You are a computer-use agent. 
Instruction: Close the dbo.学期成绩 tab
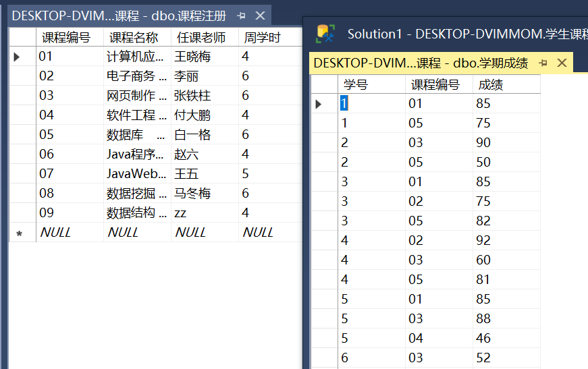pos(562,63)
